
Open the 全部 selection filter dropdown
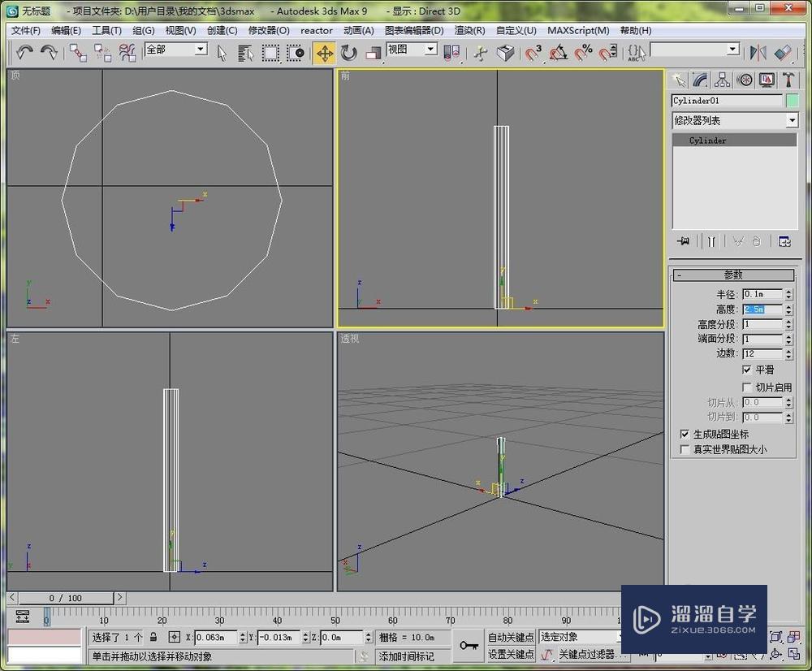pos(200,50)
